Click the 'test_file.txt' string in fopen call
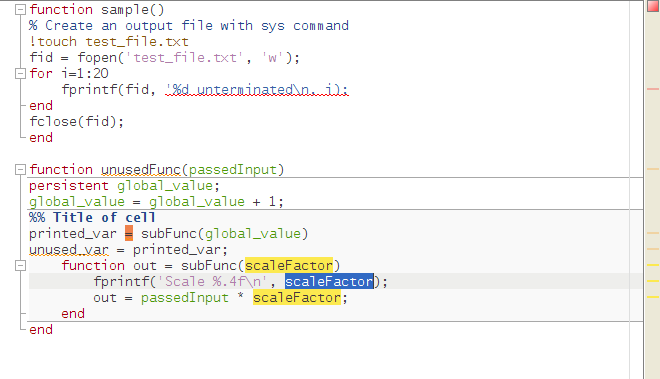The image size is (660, 379). [x=185, y=58]
